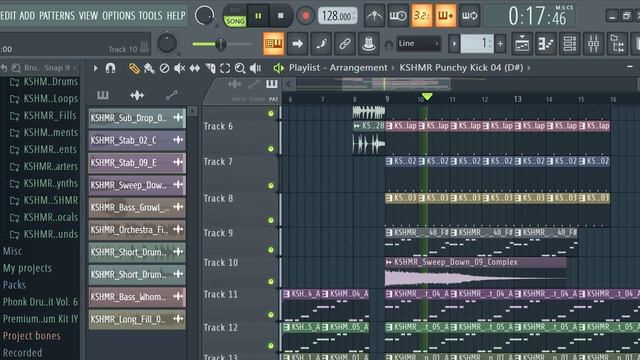640x360 pixels.
Task: Open playlist options arrow menu
Action: [x=95, y=68]
